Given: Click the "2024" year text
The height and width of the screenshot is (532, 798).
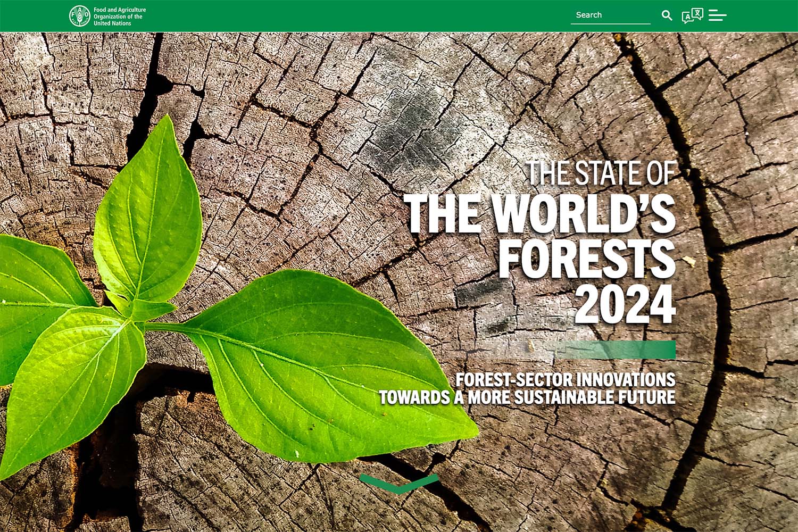Looking at the screenshot, I should (x=626, y=304).
